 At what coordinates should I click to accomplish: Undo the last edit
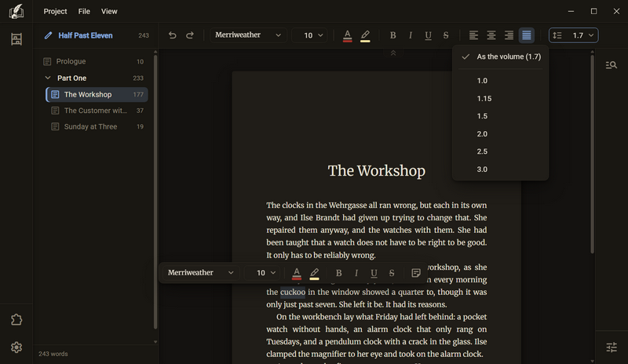coord(172,35)
